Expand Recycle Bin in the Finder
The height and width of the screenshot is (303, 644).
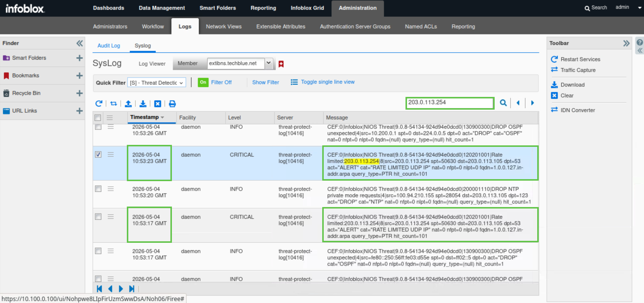pos(80,93)
